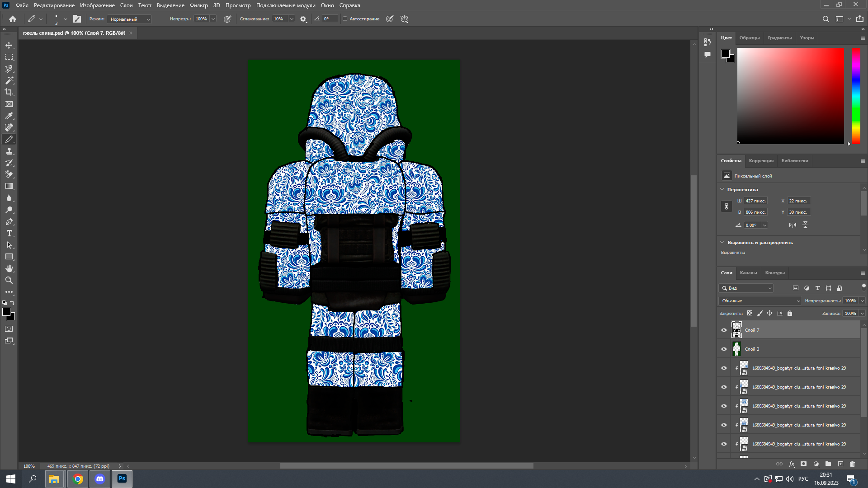Select the Path Selection tool
Screen dimensions: 868x488
coord(9,245)
